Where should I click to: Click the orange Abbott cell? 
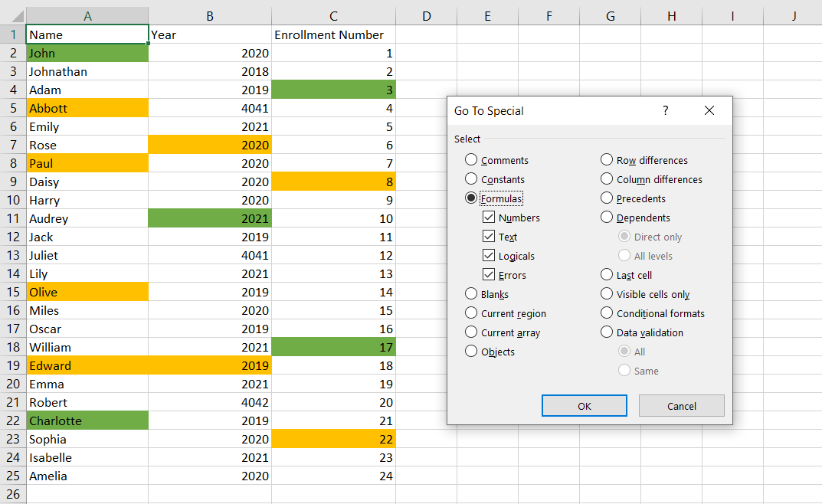[87, 108]
